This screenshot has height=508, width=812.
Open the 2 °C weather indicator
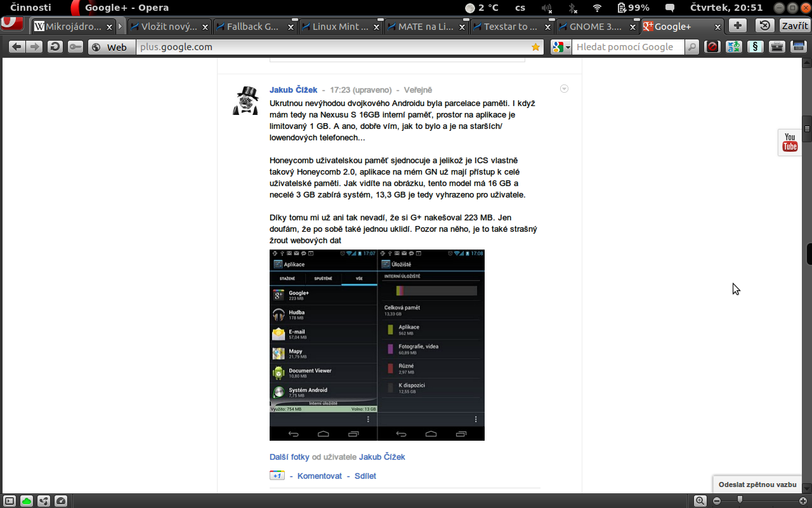tap(483, 8)
